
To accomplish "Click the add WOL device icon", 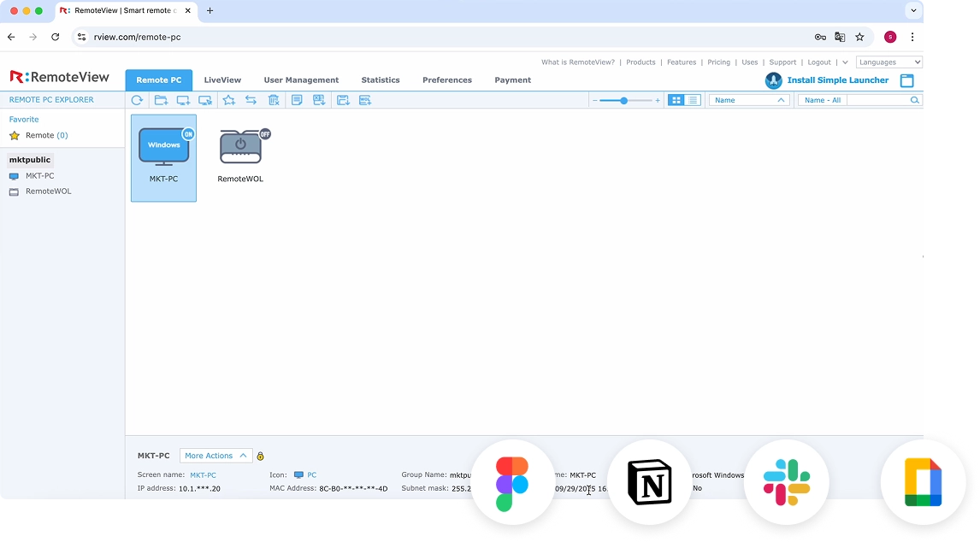I will 365,100.
